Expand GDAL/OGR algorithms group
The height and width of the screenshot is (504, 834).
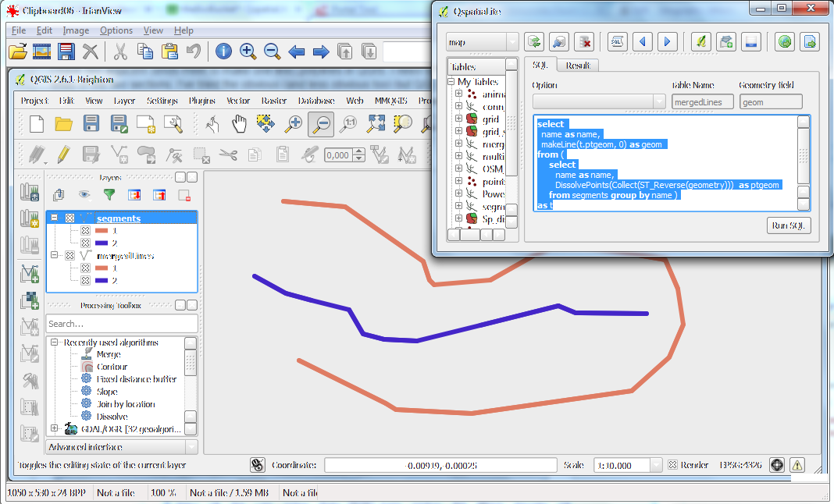tap(54, 428)
